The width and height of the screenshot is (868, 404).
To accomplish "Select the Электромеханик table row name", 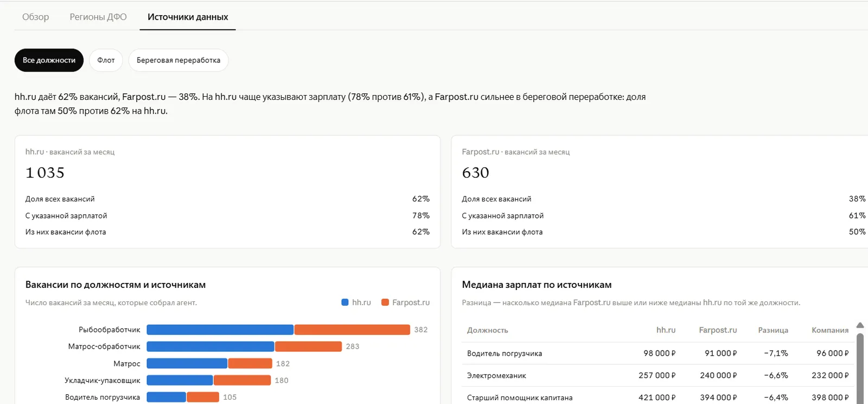I will [496, 375].
